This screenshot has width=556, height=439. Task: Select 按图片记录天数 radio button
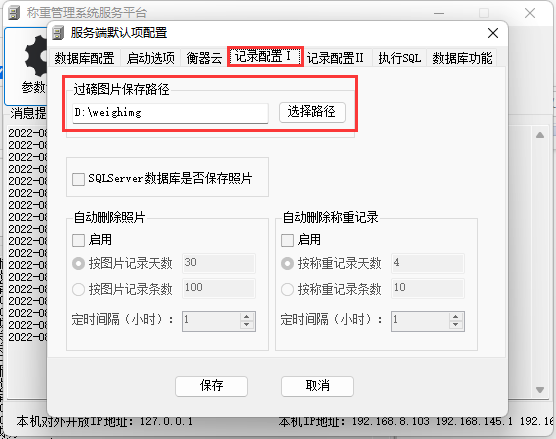tap(78, 263)
